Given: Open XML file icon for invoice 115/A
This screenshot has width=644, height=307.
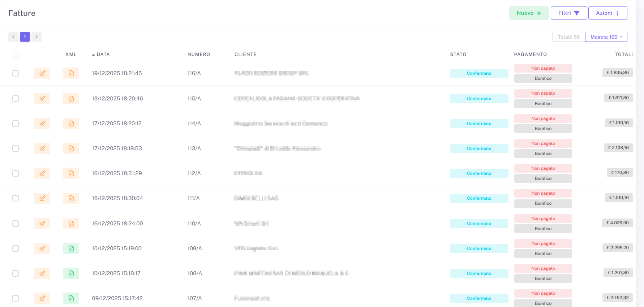Looking at the screenshot, I should coord(71,99).
